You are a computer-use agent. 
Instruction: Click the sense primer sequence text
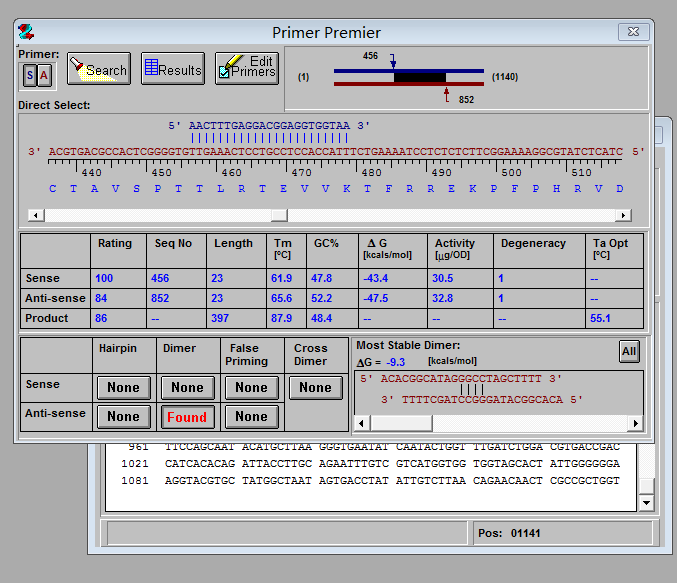tap(269, 125)
